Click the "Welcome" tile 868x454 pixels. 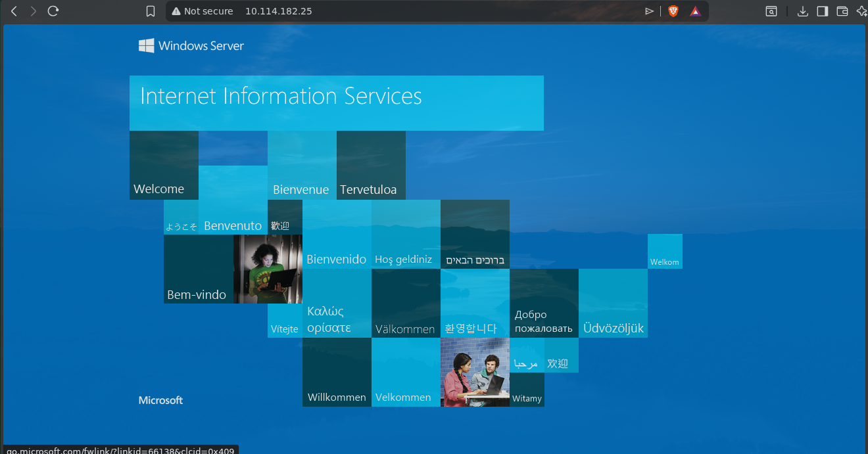(x=164, y=166)
